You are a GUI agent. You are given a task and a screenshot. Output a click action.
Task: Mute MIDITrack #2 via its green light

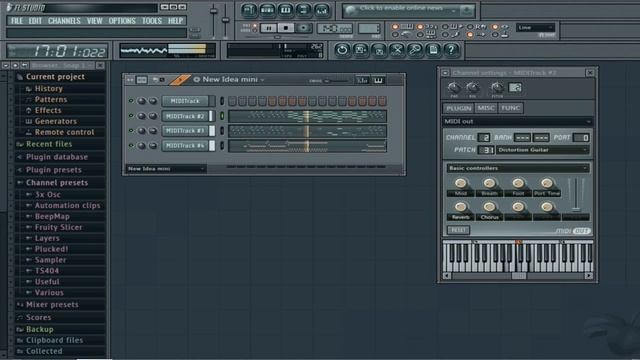coord(131,116)
